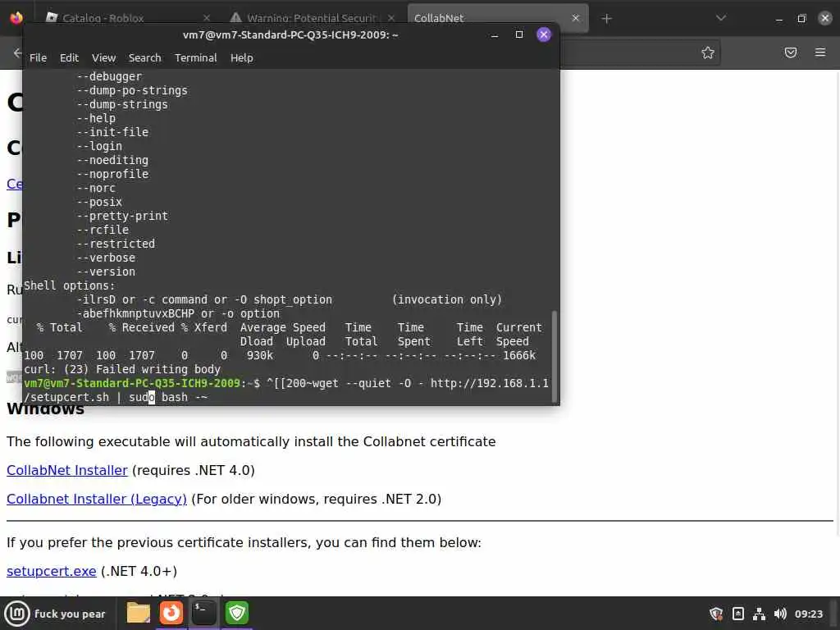The image size is (840, 630).
Task: Close the terminal with purple X
Action: point(544,34)
